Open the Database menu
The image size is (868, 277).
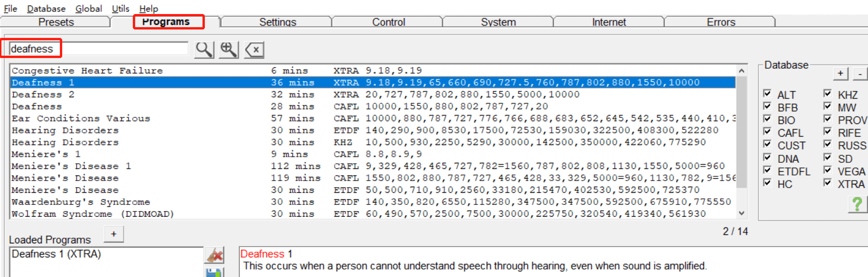pos(46,8)
